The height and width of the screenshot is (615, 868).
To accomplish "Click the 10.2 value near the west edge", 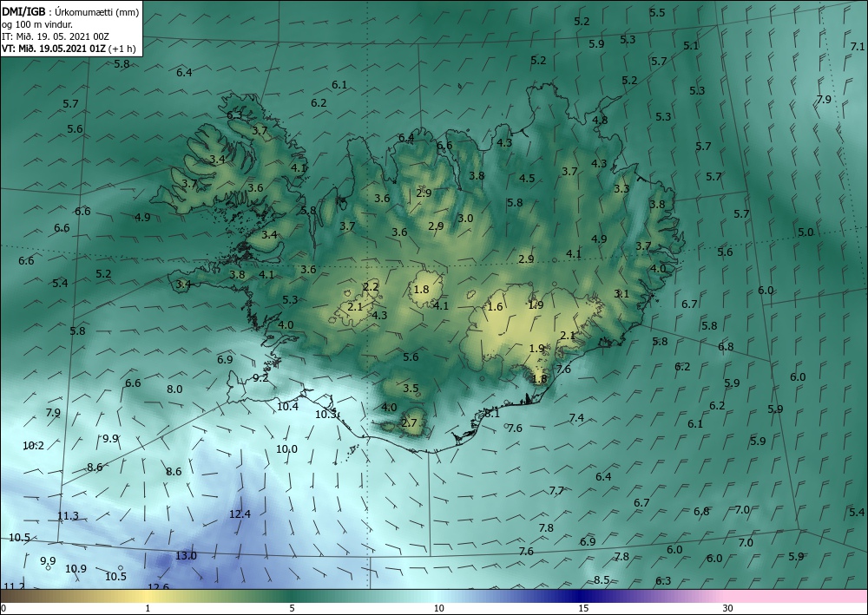I will coord(33,445).
